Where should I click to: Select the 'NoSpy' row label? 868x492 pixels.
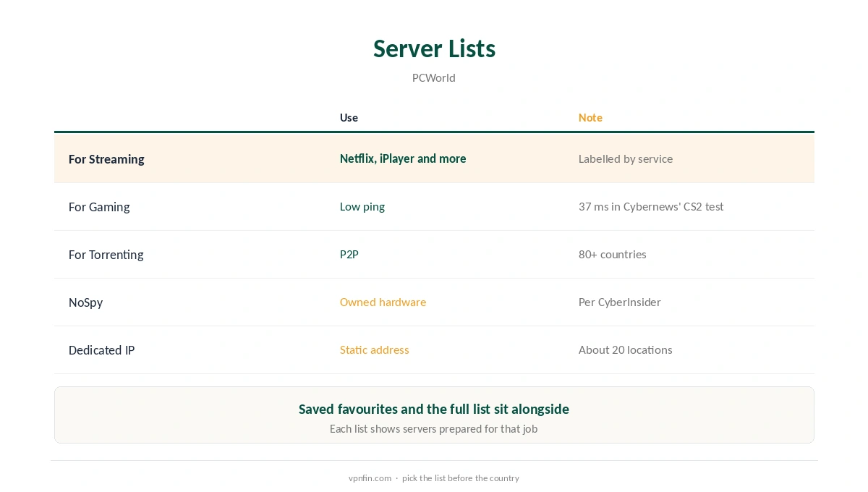tap(85, 302)
